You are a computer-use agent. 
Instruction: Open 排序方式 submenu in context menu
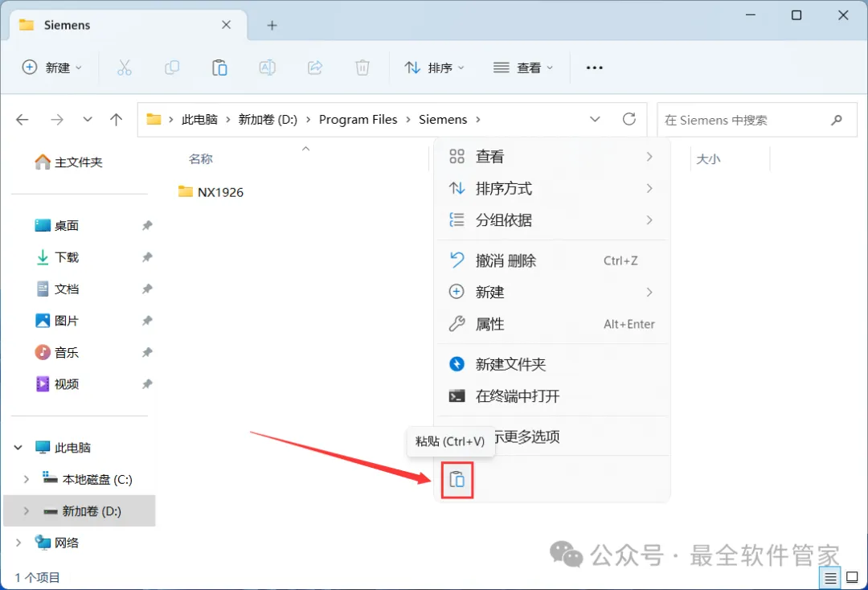[x=551, y=189]
